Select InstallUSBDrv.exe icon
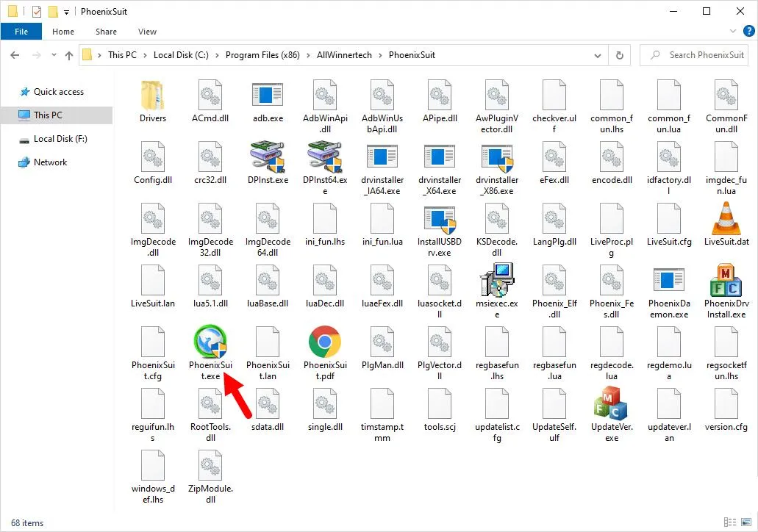The image size is (758, 532). pyautogui.click(x=440, y=219)
